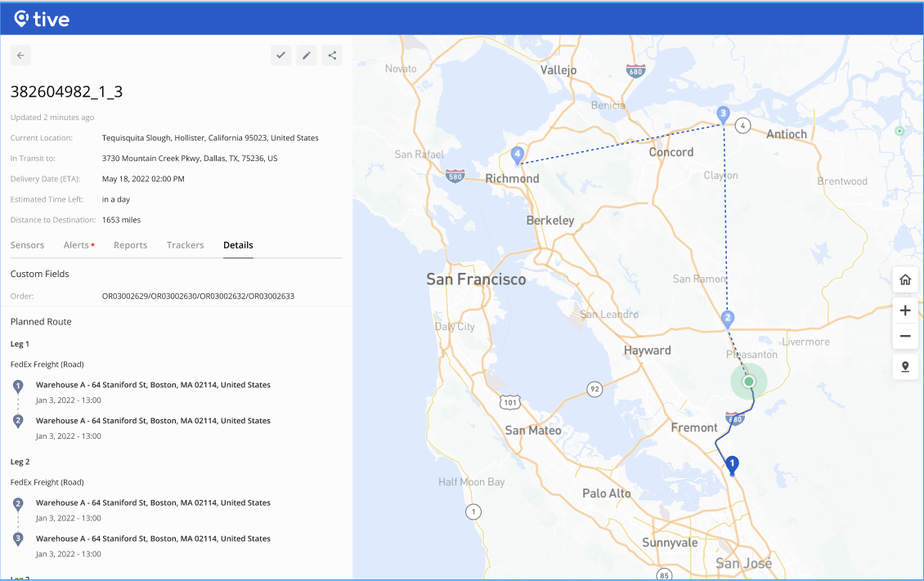Click the Leg 2 label
924x581 pixels.
pos(20,462)
